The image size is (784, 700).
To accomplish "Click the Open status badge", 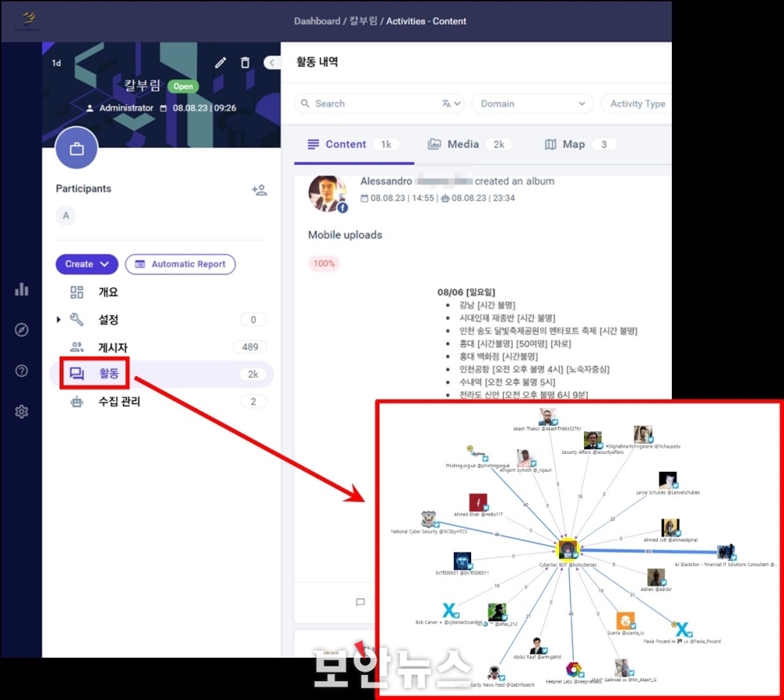I will coord(183,86).
